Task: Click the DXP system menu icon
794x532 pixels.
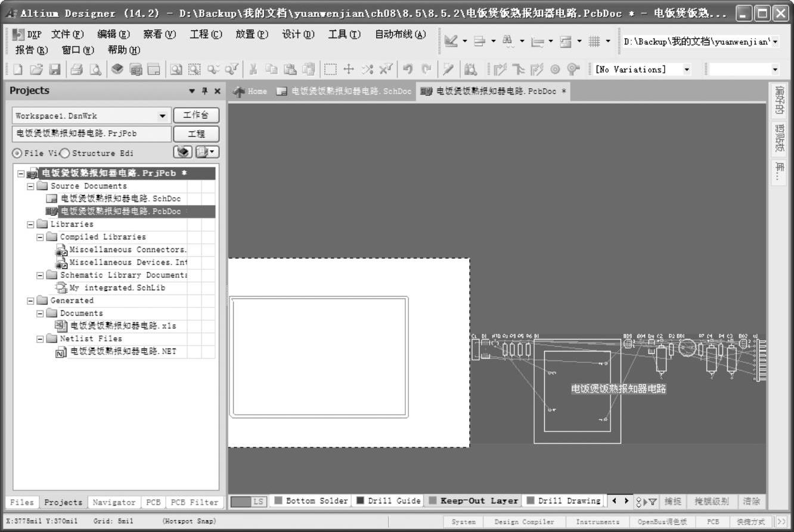Action: (18, 35)
